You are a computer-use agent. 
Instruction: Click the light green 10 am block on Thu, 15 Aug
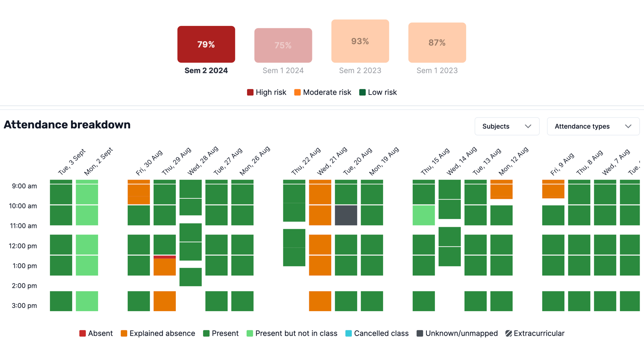(424, 215)
